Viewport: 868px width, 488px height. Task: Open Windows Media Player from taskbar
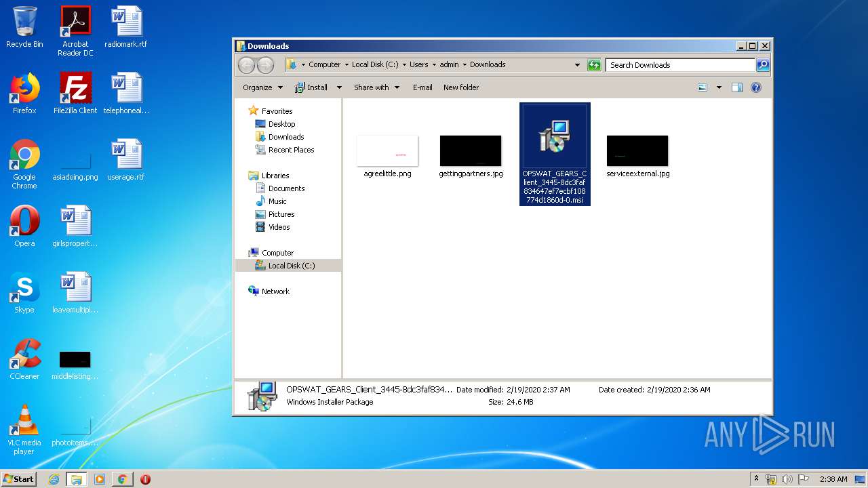click(x=100, y=479)
